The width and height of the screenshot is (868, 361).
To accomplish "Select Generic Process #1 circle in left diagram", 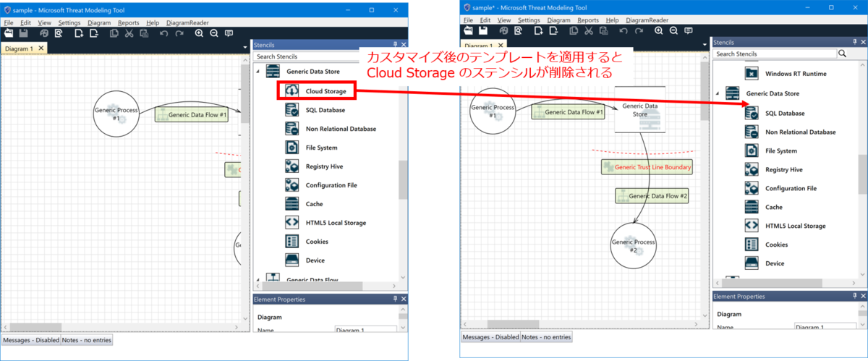I will click(116, 114).
